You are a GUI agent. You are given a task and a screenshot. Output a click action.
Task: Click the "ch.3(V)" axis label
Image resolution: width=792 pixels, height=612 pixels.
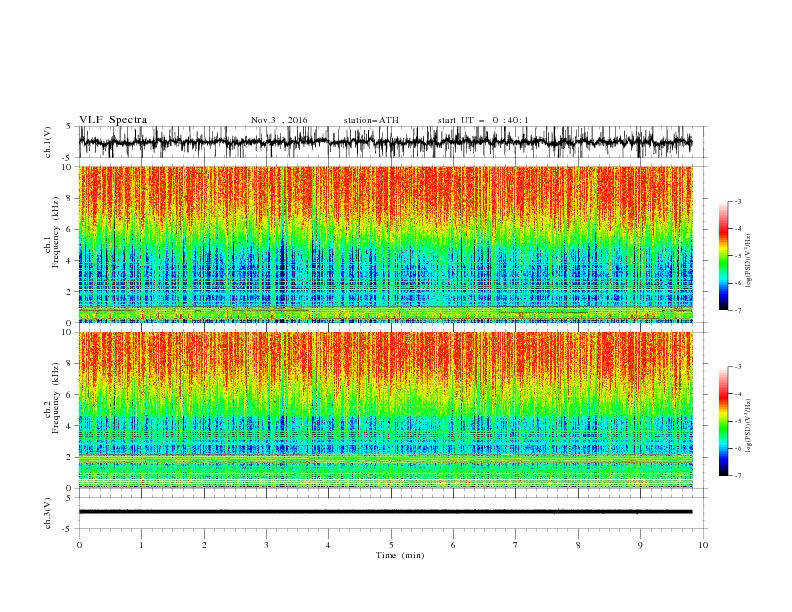pos(48,513)
